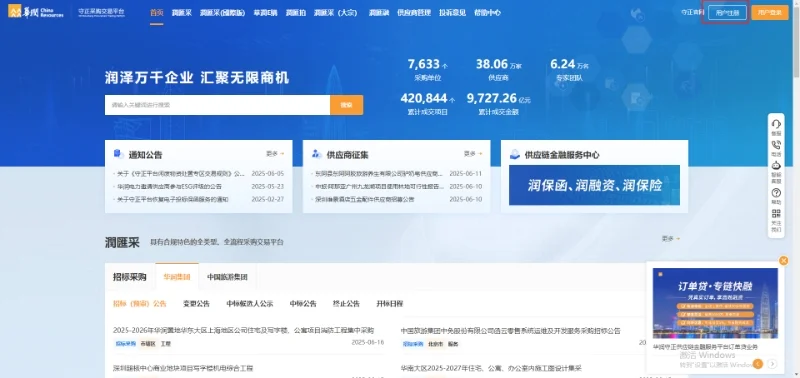Open the 润汇拍 nav item
The image size is (800, 378).
point(295,13)
